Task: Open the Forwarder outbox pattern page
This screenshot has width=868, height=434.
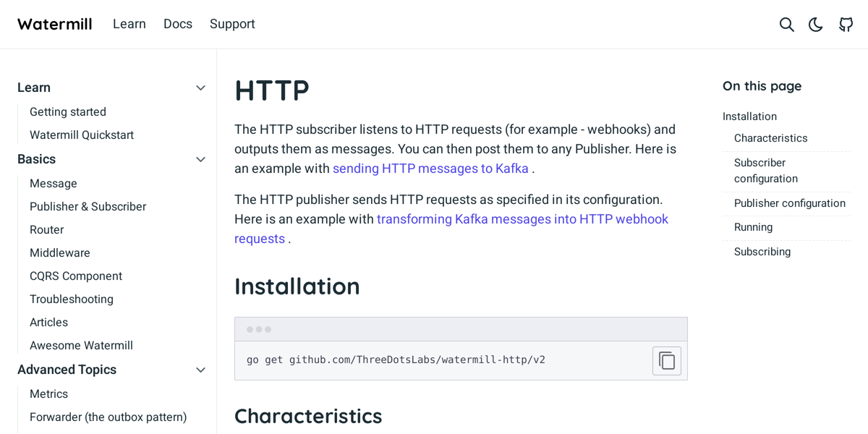Action: (108, 417)
